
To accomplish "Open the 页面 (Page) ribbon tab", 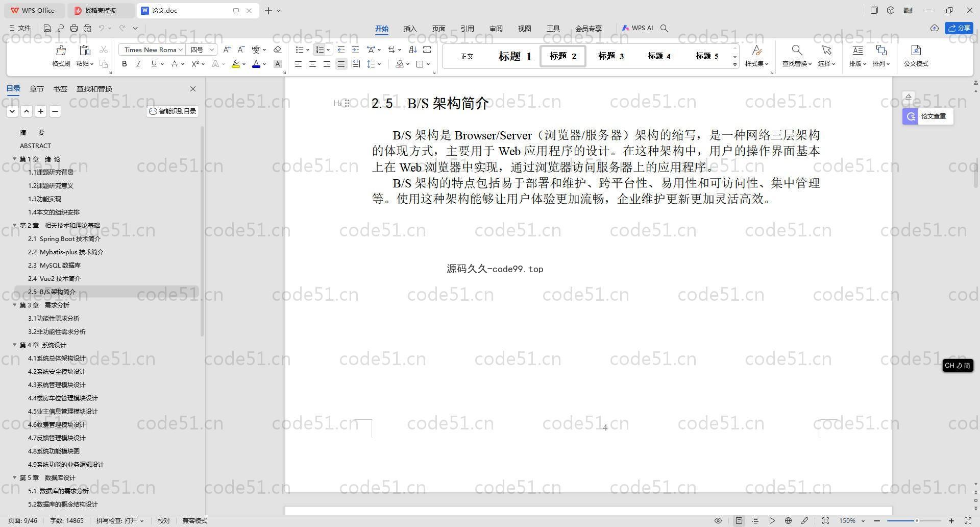I will point(438,29).
